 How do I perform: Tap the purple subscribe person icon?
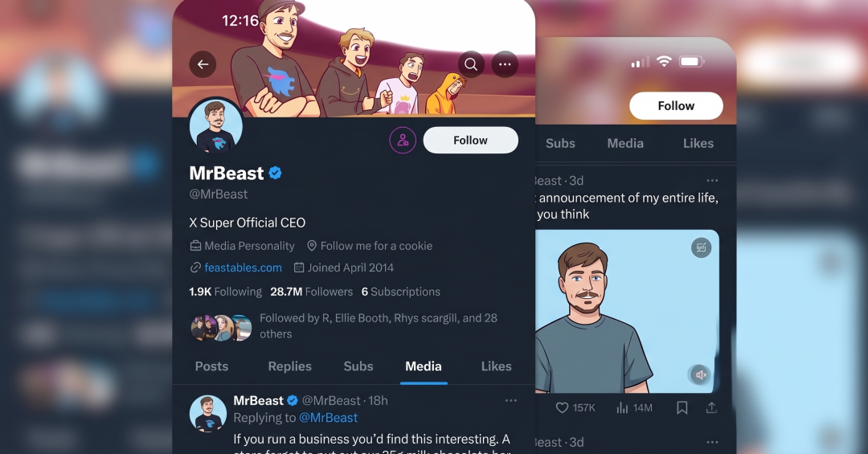403,140
